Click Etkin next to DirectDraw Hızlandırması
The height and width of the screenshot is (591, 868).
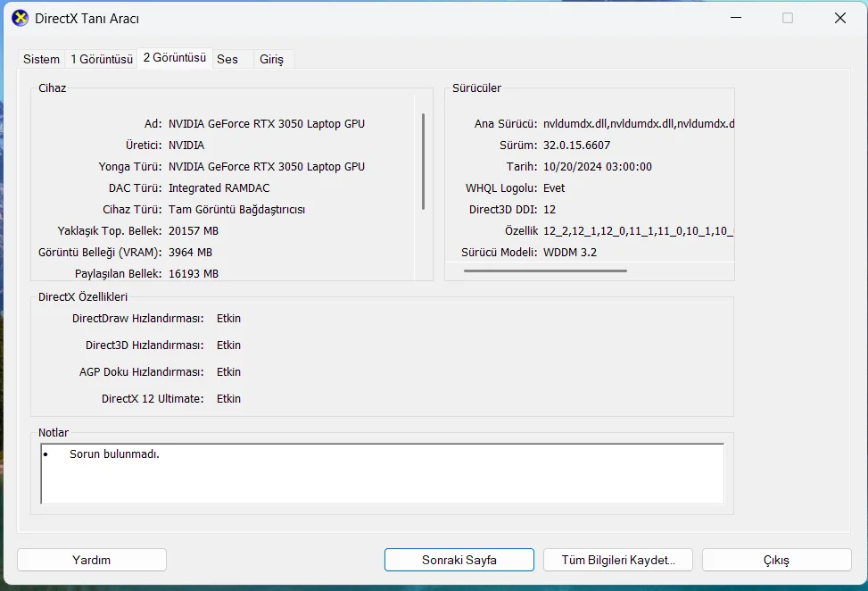tap(228, 319)
